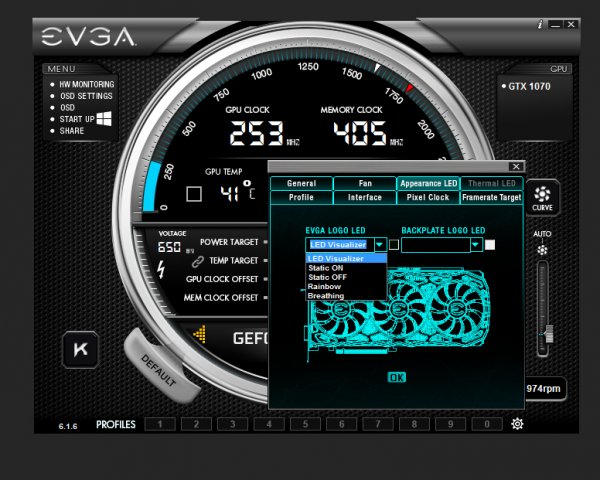Click the version number 6.1.6

pos(68,426)
